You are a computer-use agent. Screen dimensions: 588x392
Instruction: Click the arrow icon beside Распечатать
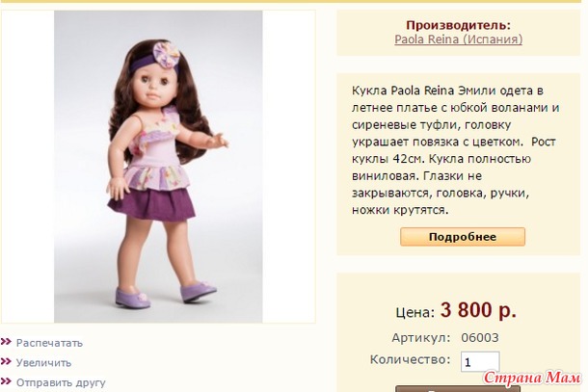[x=7, y=342]
